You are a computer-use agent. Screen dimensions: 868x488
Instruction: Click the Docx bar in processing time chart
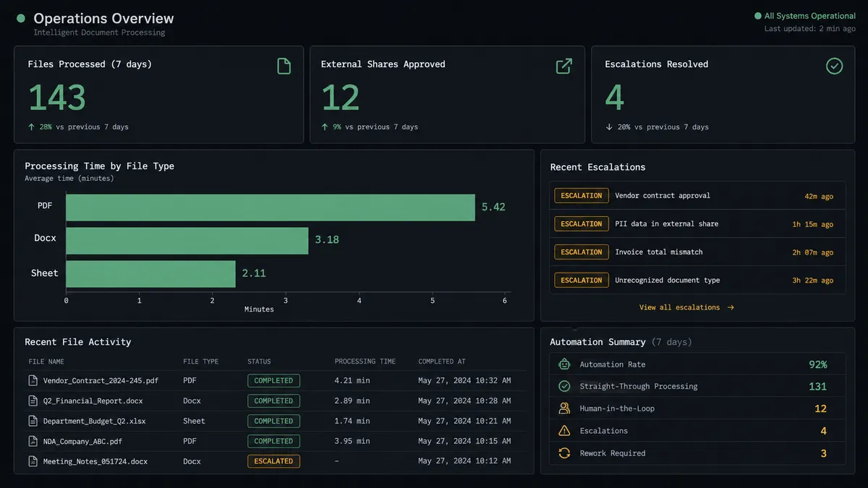pos(187,241)
